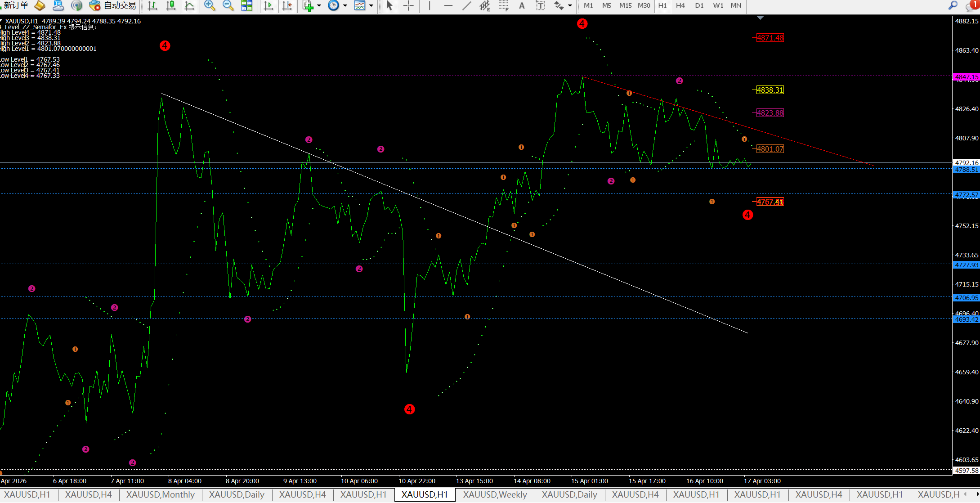Click the zoom out magnifier icon
The width and height of the screenshot is (980, 503).
[x=228, y=5]
